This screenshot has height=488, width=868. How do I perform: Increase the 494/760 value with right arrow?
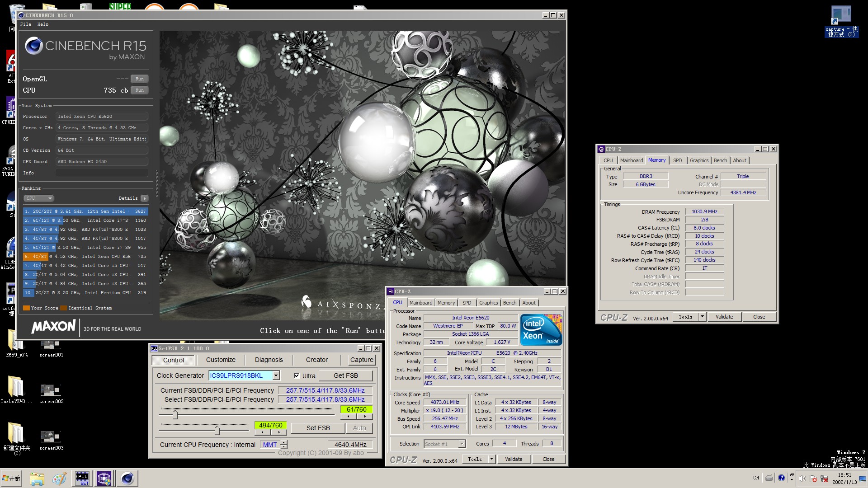pos(279,432)
